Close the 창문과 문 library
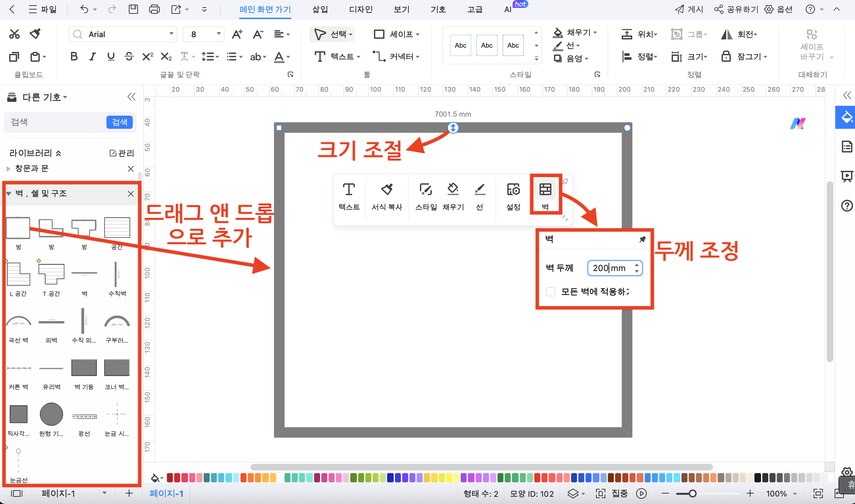 [x=131, y=169]
